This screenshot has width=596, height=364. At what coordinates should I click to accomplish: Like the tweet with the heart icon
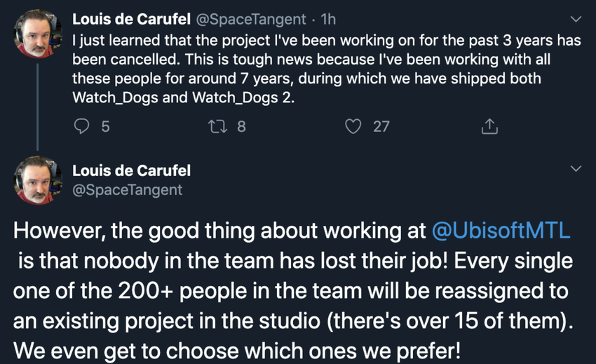click(x=354, y=126)
